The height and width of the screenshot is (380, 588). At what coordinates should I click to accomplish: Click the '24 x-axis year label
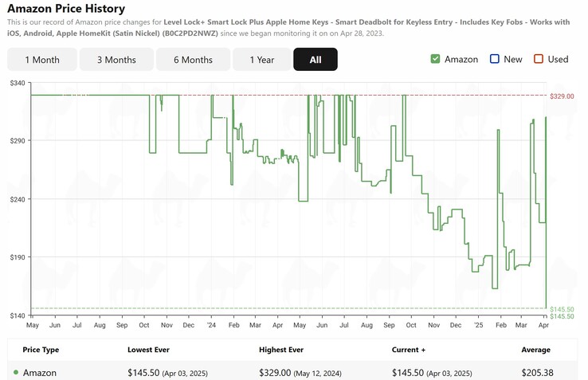[211, 325]
